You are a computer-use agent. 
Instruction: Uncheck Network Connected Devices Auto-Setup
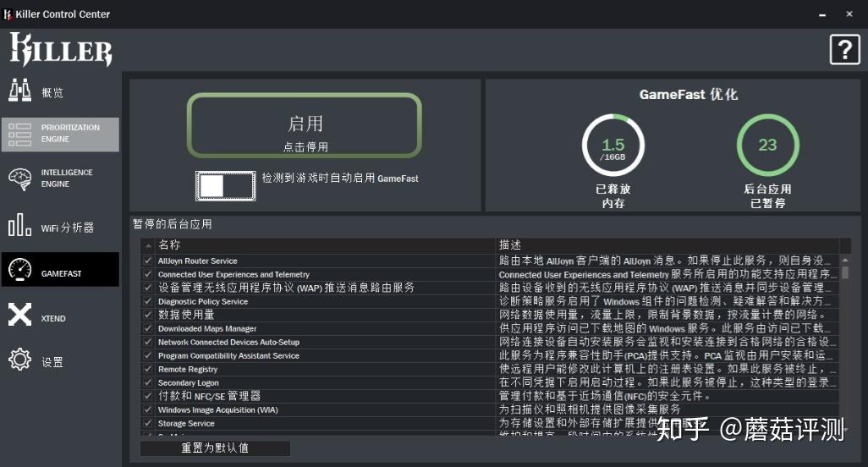[148, 342]
